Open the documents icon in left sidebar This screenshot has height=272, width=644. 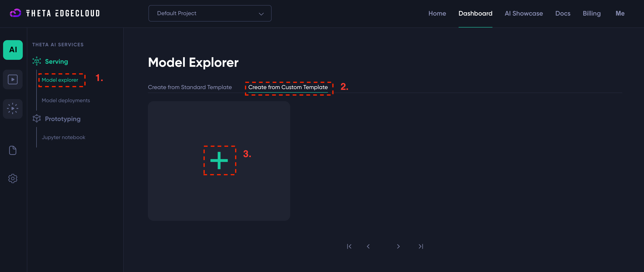pyautogui.click(x=13, y=150)
